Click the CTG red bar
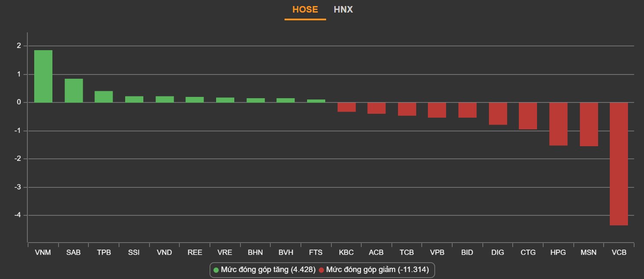This screenshot has height=279, width=644. 528,116
